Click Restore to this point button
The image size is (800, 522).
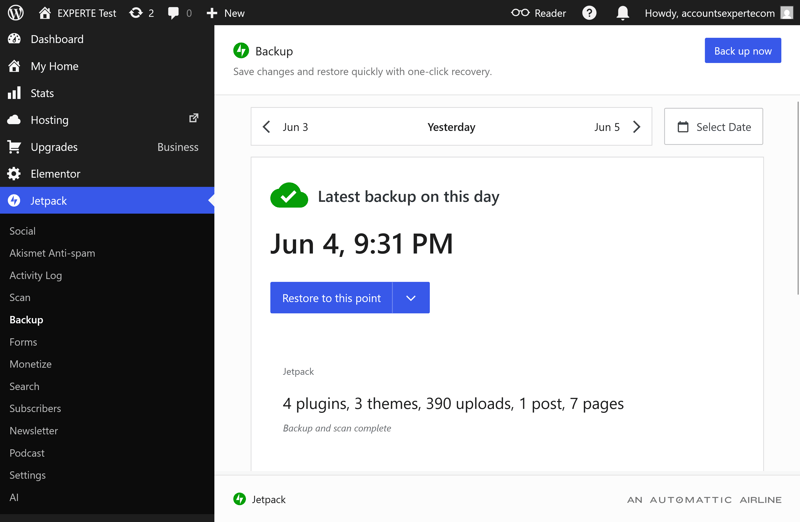(x=331, y=297)
